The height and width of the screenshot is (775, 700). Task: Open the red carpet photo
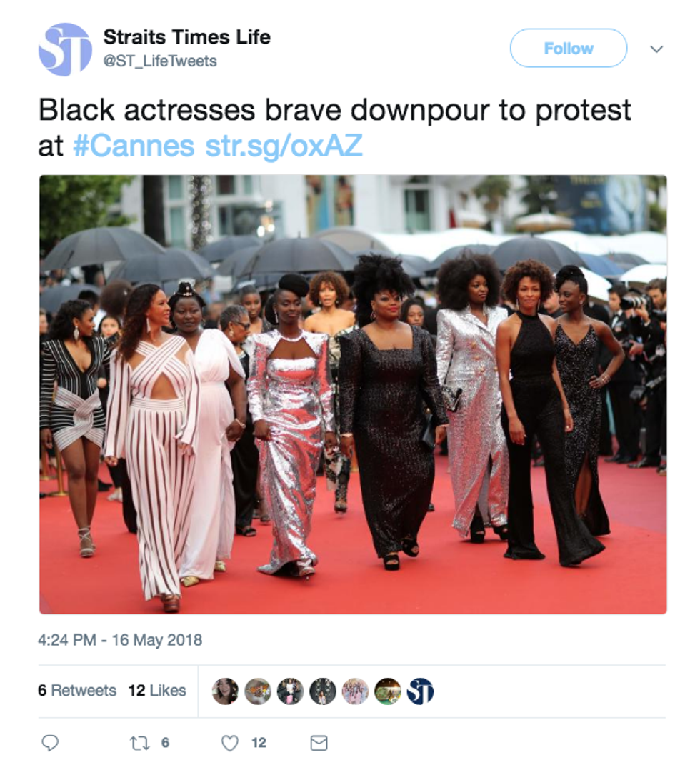tap(353, 394)
